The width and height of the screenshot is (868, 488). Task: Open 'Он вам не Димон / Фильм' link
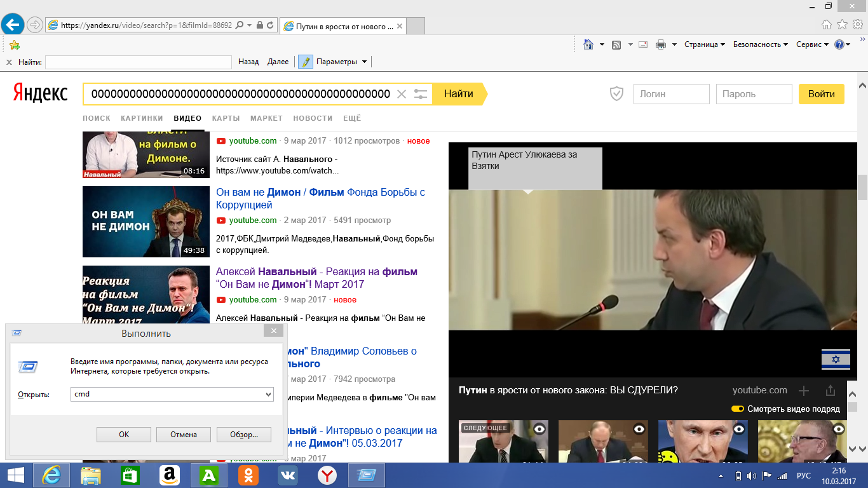click(x=321, y=198)
